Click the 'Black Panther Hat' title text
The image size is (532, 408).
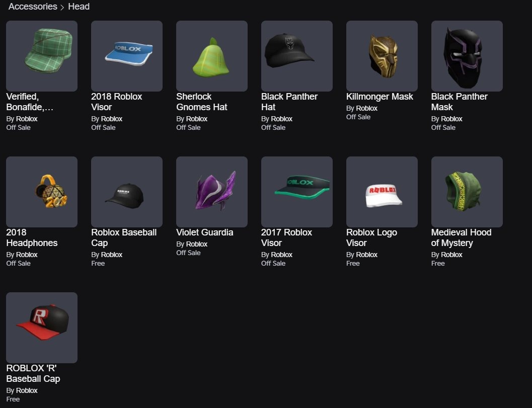tap(289, 102)
